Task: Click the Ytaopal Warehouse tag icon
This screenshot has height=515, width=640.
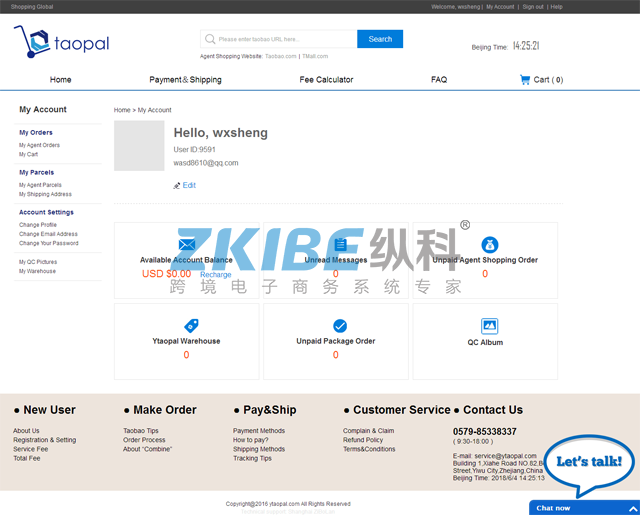Action: point(191,326)
